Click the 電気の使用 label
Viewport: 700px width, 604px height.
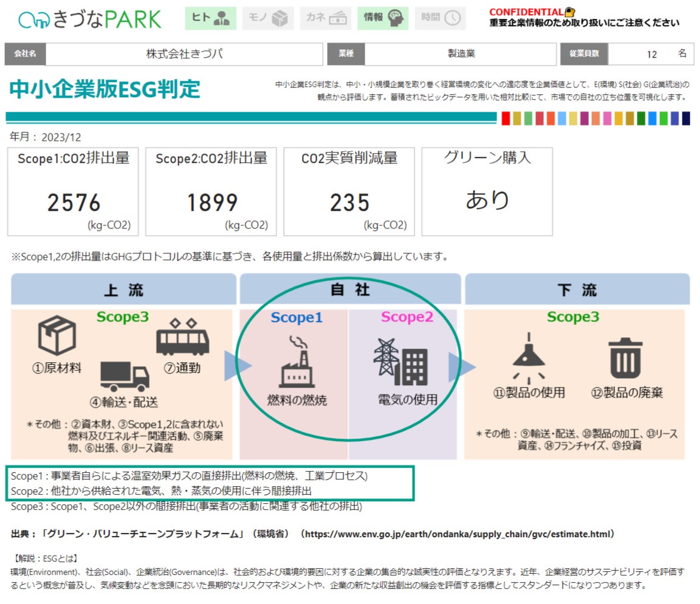click(x=408, y=400)
